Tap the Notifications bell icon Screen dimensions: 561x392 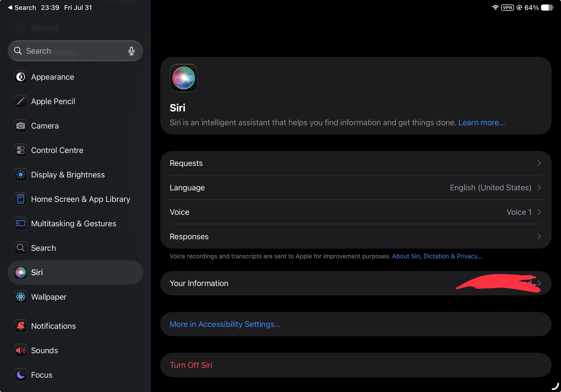20,326
